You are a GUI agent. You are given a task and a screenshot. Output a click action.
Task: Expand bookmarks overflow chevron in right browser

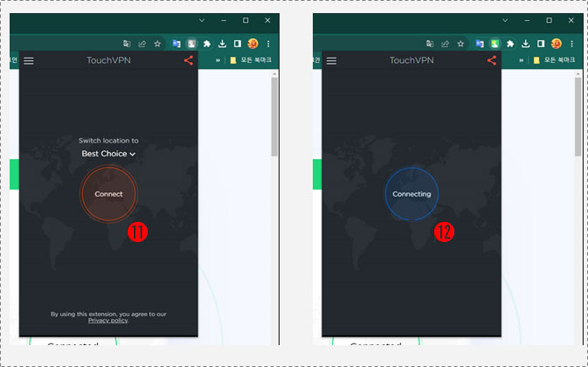[x=521, y=60]
